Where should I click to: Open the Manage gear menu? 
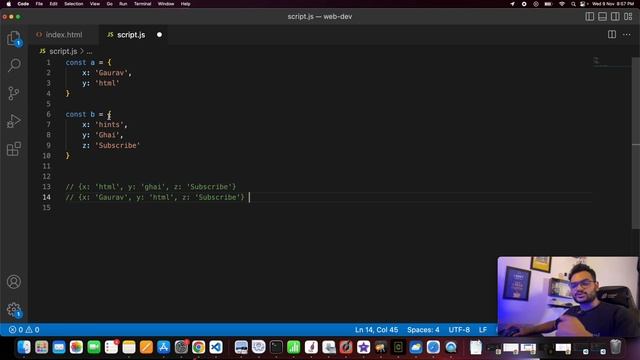click(x=14, y=310)
